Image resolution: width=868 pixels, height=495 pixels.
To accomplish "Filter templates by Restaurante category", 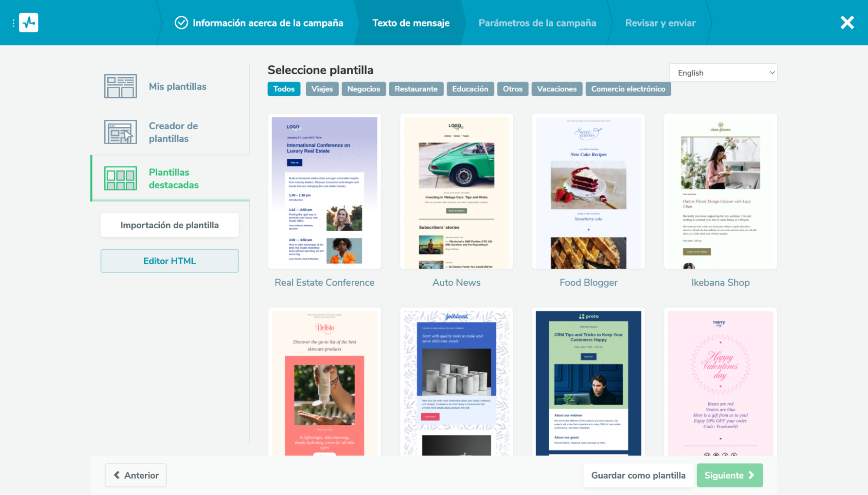I will pos(416,89).
